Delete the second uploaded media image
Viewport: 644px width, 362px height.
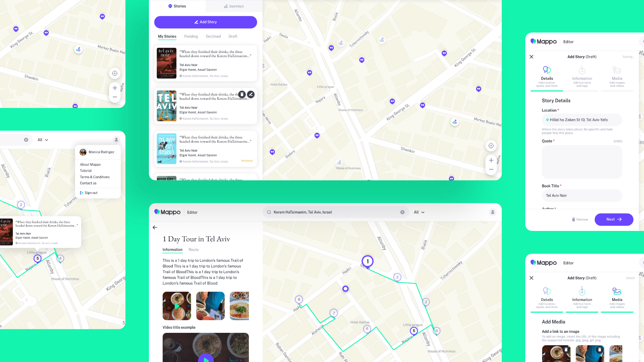point(600,350)
